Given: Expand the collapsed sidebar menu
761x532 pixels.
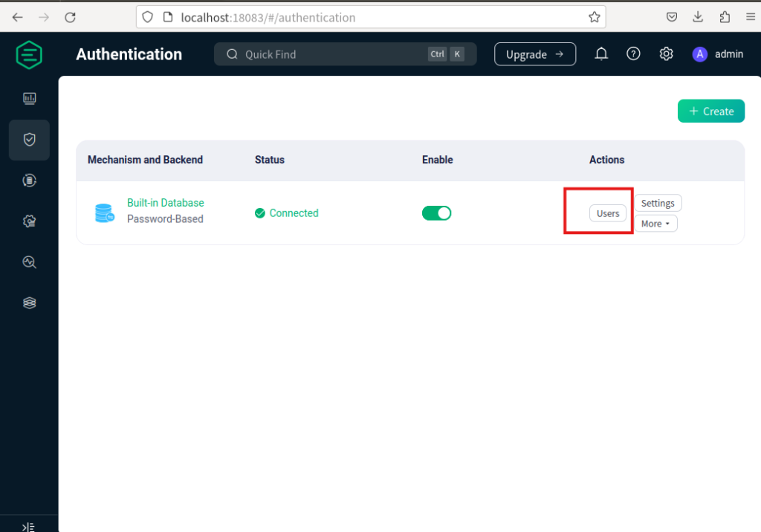Looking at the screenshot, I should [28, 526].
